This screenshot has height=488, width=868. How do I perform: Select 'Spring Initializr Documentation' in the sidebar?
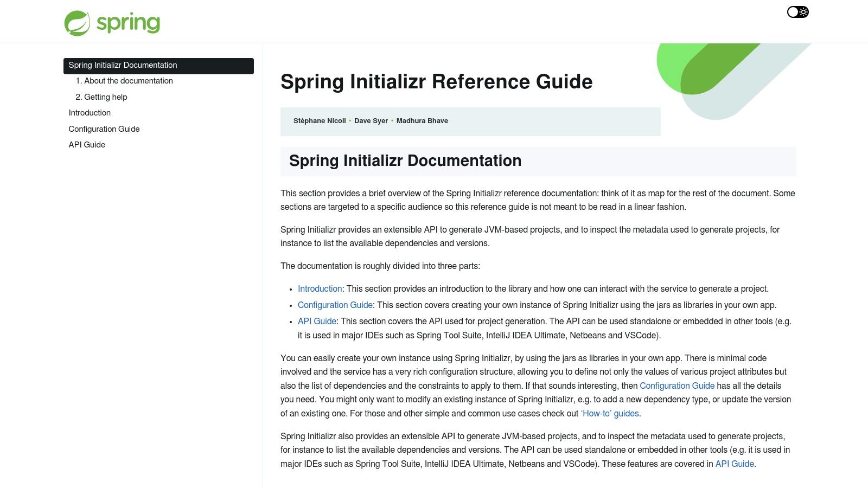click(x=123, y=65)
